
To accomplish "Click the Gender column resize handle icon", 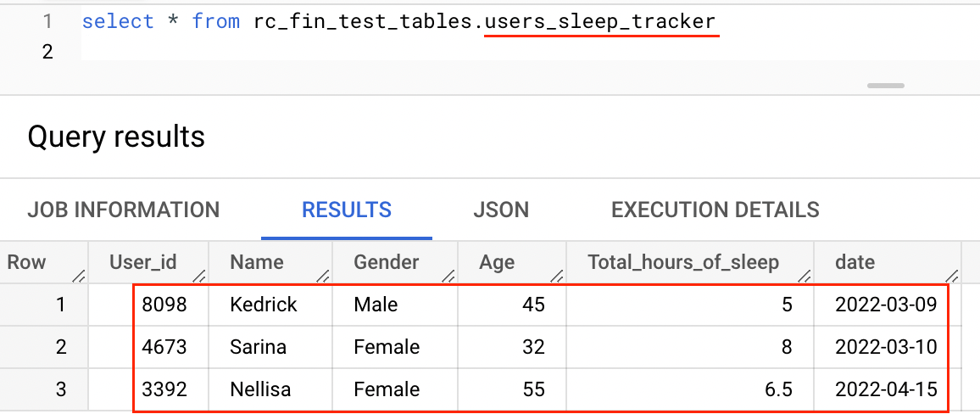I will pos(449,275).
